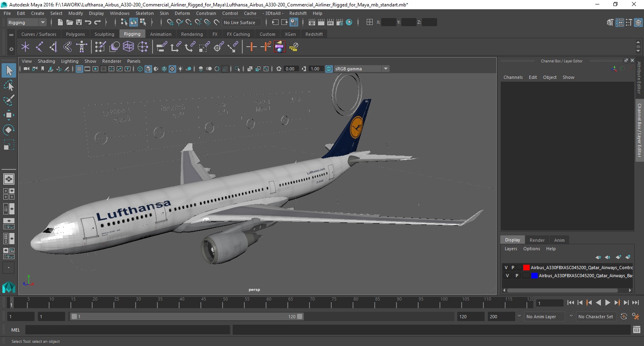Click single-pane layout icon in left panel
The image size is (644, 346).
click(x=9, y=179)
